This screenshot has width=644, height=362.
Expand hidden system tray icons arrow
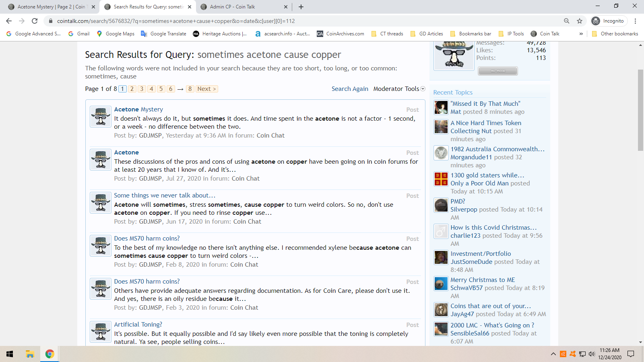pyautogui.click(x=553, y=354)
